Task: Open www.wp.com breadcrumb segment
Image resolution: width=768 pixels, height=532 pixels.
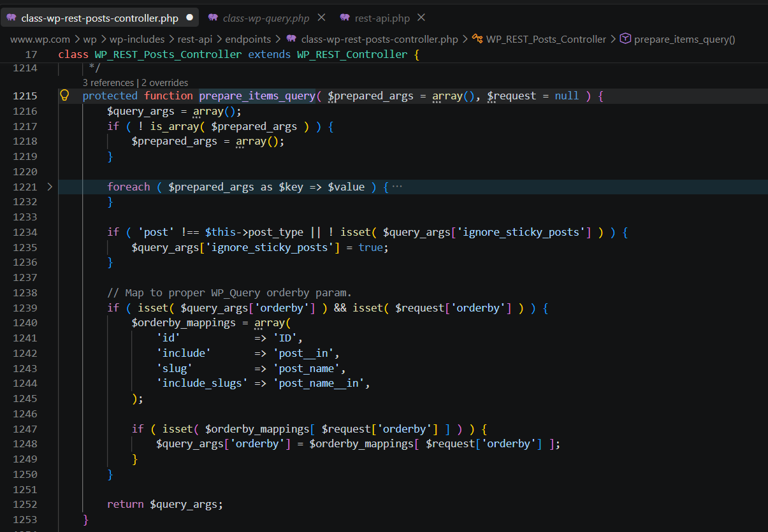Action: pos(40,39)
